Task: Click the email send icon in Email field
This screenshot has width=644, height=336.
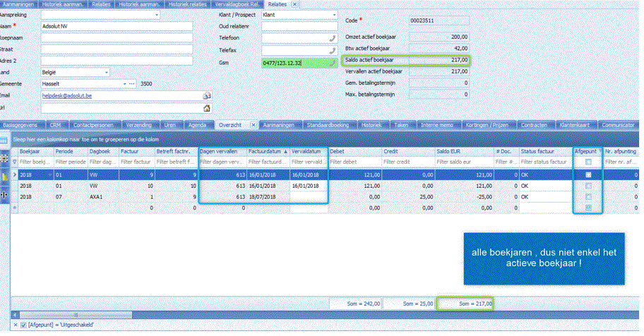Action: 207,95
